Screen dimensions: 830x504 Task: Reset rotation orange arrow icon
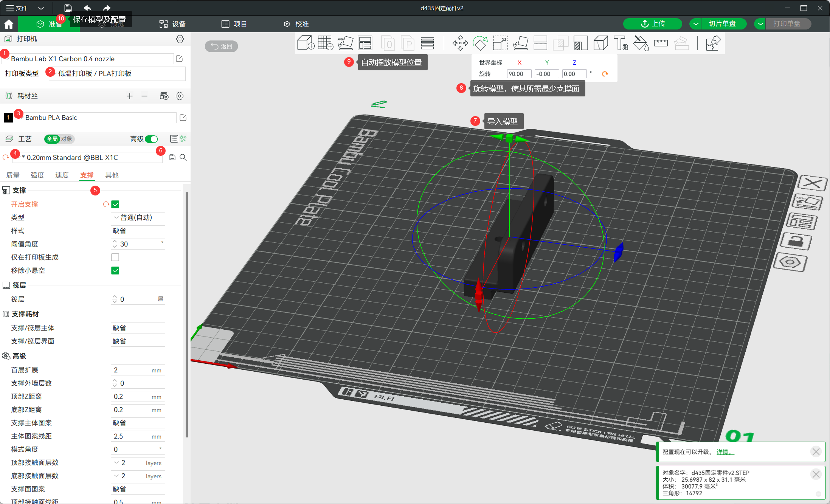click(x=605, y=74)
